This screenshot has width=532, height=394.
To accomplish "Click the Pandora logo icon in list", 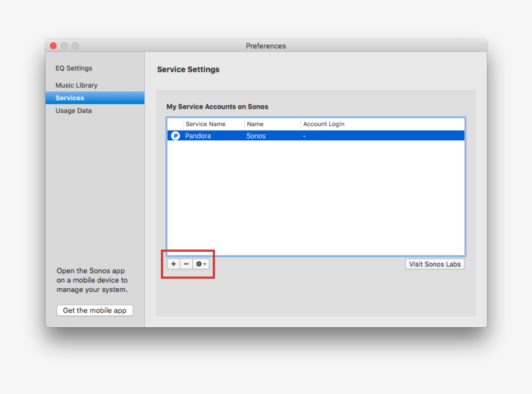I will pos(176,135).
